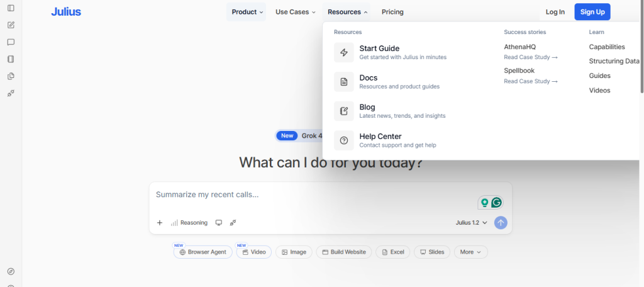Screen dimensions: 644x287
Task: Click the green lightbulb extension icon
Action: pos(485,202)
